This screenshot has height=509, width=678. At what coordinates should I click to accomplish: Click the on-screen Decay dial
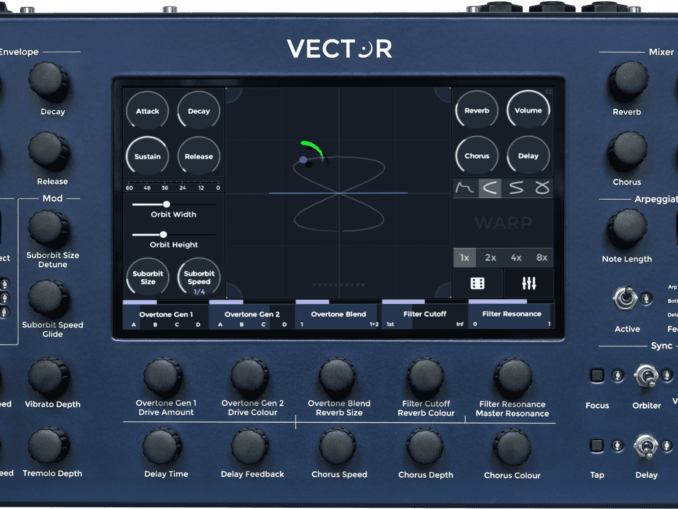198,111
